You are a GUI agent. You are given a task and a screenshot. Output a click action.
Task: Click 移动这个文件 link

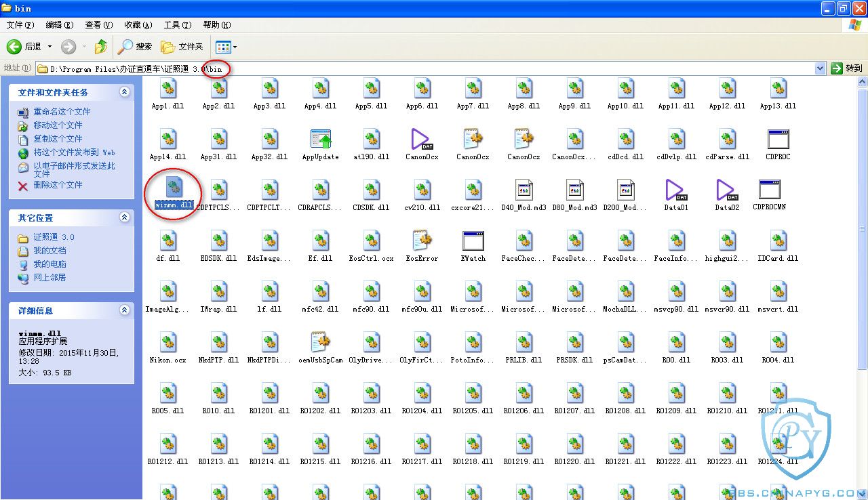(x=58, y=125)
